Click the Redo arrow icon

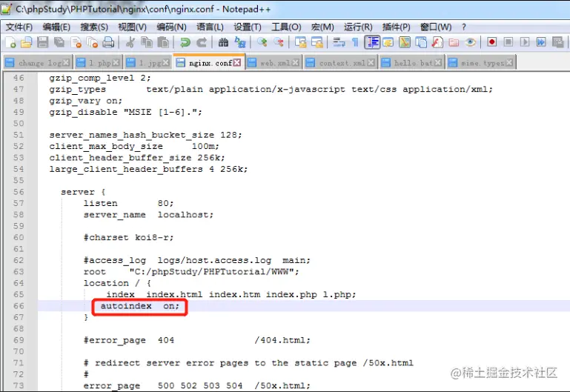tap(202, 42)
